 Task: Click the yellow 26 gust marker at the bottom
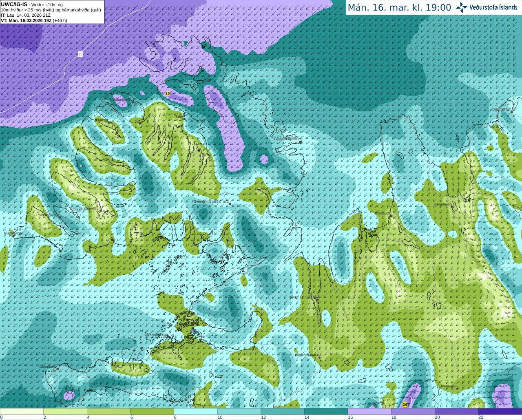point(405,405)
